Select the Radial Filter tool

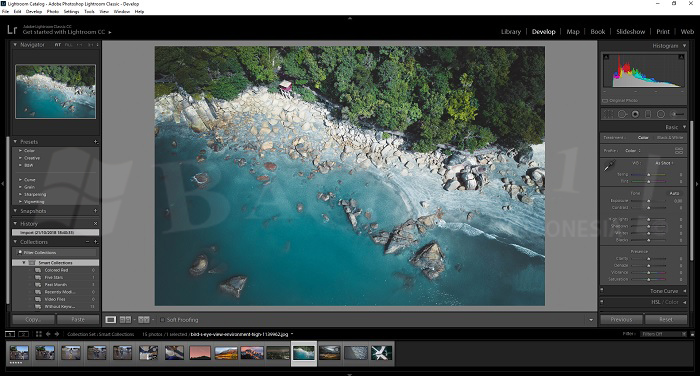click(x=661, y=114)
